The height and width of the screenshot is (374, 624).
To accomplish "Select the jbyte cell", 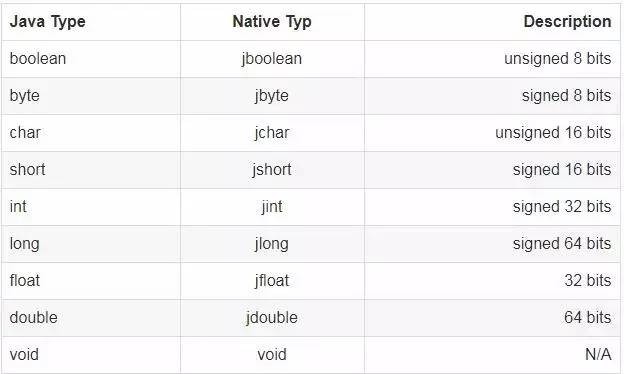I will (x=272, y=96).
